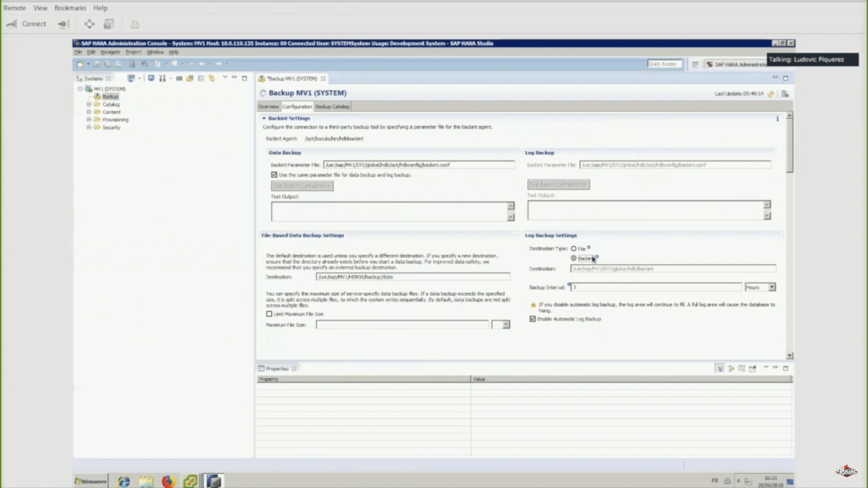Click Show Categories icon in Properties panel

click(x=720, y=368)
